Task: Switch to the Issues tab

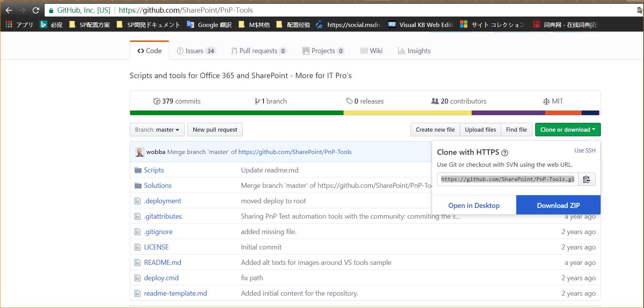Action: pos(196,51)
